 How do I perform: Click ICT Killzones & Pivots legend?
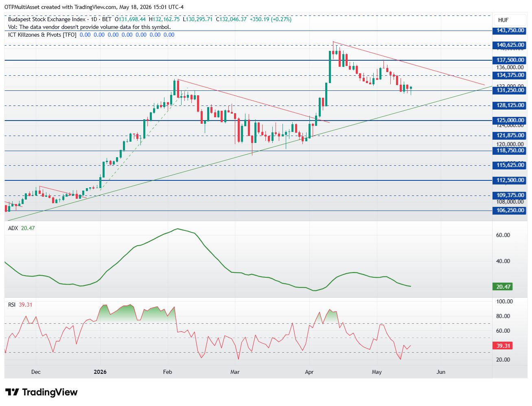point(42,35)
